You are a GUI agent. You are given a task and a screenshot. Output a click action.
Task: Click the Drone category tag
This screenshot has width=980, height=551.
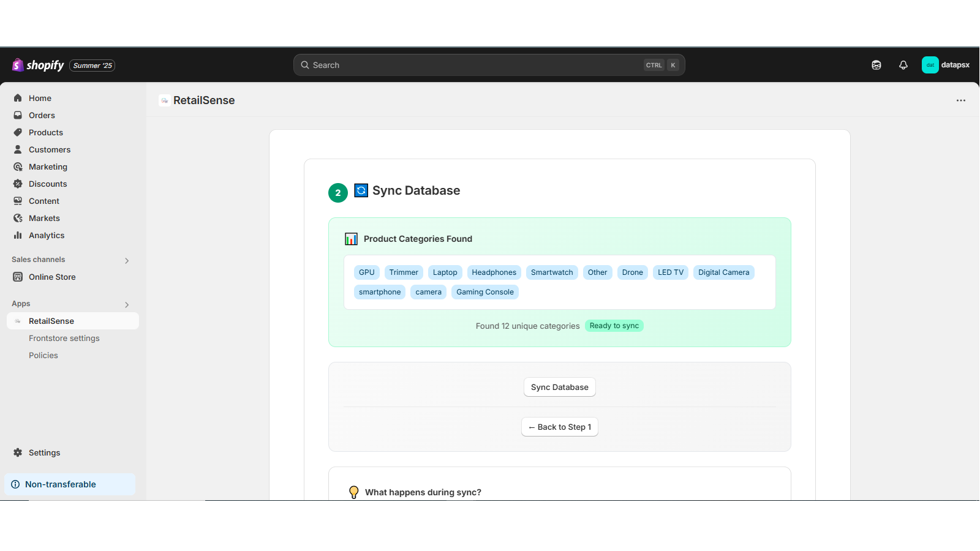click(x=633, y=272)
